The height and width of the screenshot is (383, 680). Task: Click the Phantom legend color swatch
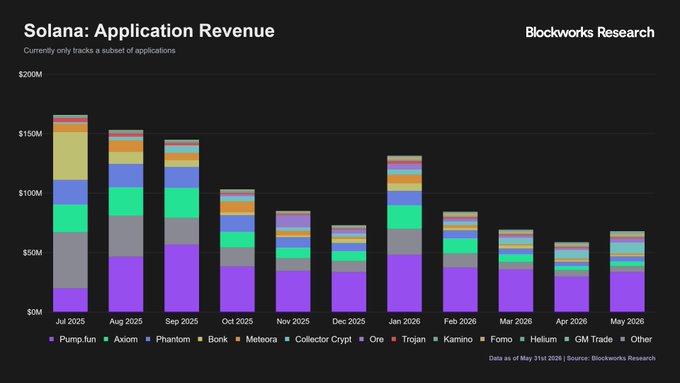pyautogui.click(x=148, y=339)
